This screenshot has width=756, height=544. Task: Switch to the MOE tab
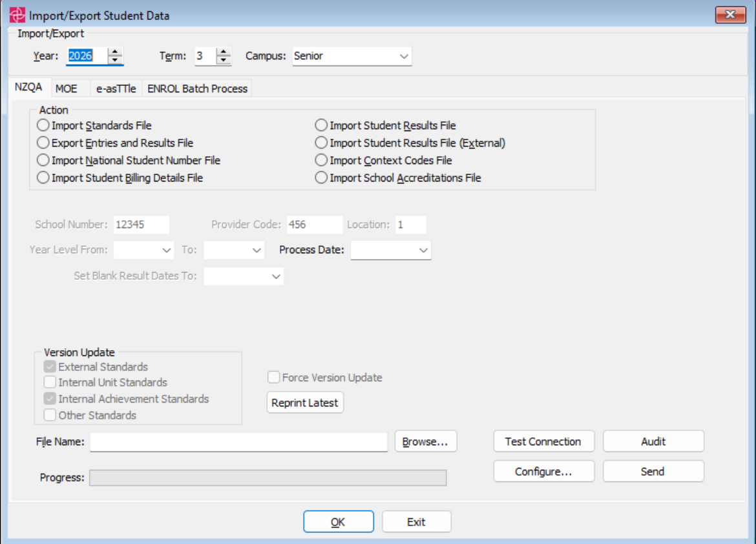[67, 89]
